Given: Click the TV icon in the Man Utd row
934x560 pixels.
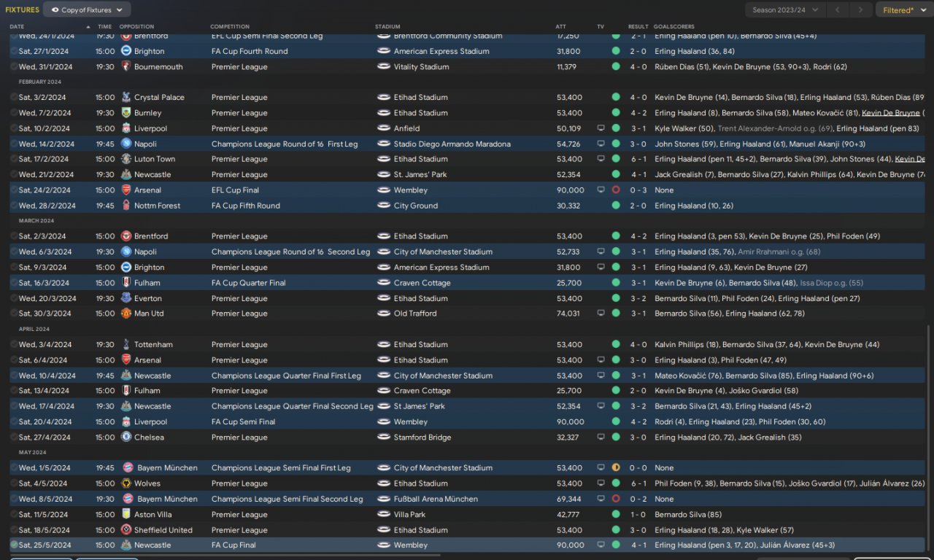Looking at the screenshot, I should 601,314.
